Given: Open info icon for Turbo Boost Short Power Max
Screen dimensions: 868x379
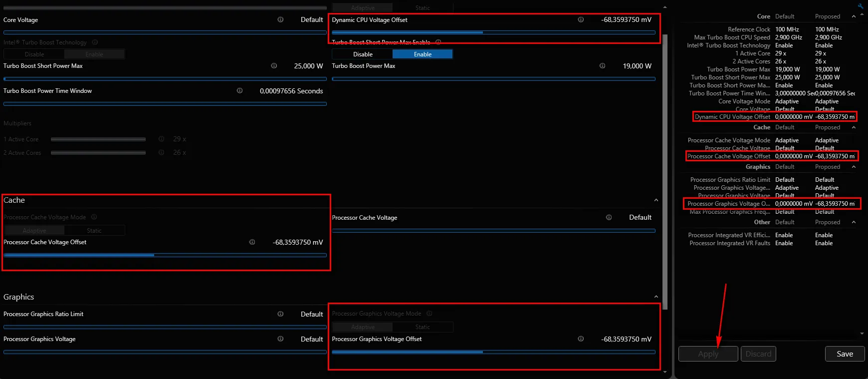Looking at the screenshot, I should tap(274, 65).
